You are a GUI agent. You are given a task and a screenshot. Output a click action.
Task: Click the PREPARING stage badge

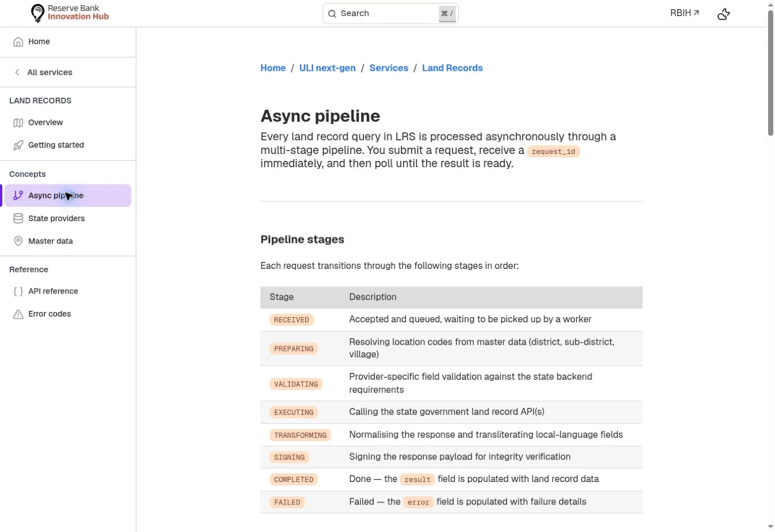[x=294, y=349]
